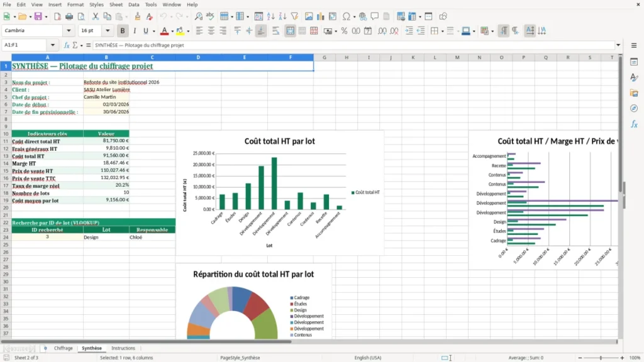Image resolution: width=644 pixels, height=362 pixels.
Task: Open the font name dropdown
Action: pos(69,31)
